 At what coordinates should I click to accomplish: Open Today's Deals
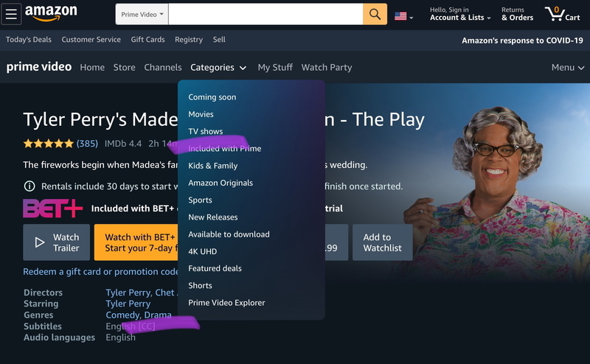coord(29,40)
